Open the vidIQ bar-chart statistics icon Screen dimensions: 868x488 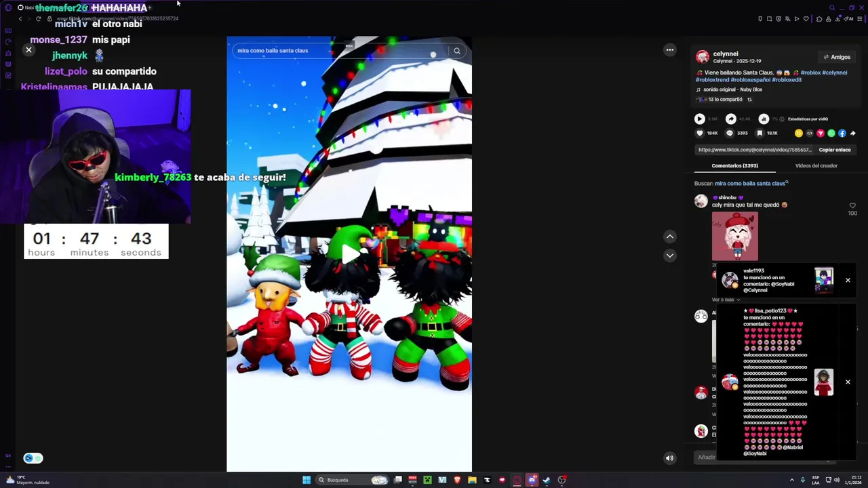point(764,119)
